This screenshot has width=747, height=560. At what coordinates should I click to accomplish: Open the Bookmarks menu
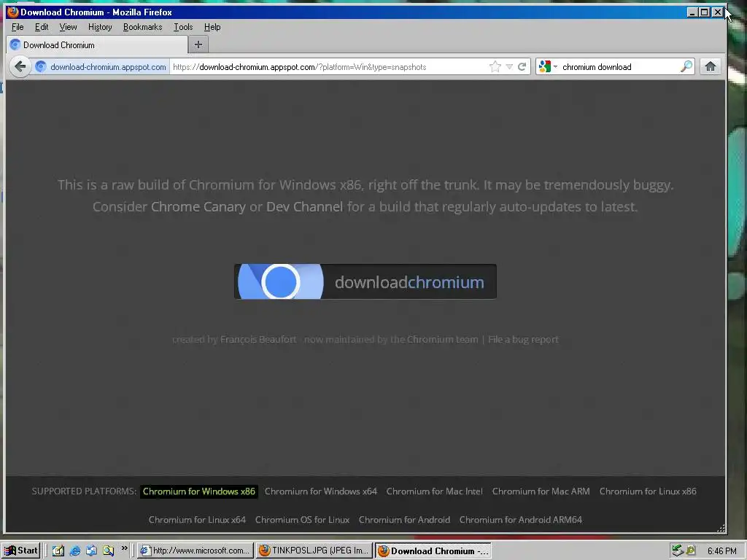(142, 27)
